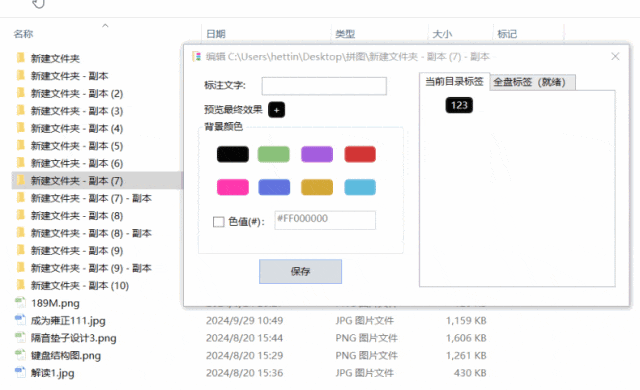Image resolution: width=640 pixels, height=390 pixels.
Task: Select 新建文件夹 - 副本 (8) - 副本 row
Action: [96, 233]
